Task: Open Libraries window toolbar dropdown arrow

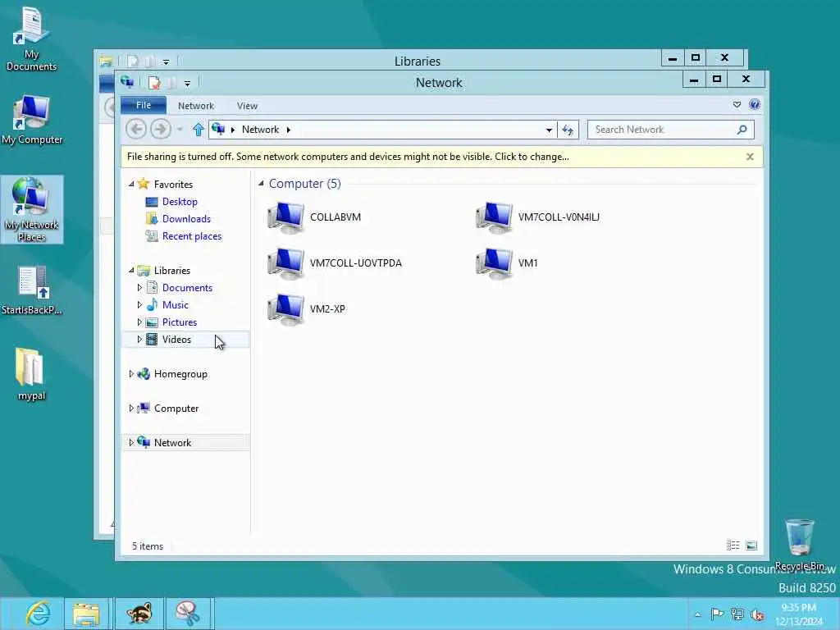Action: click(x=166, y=62)
